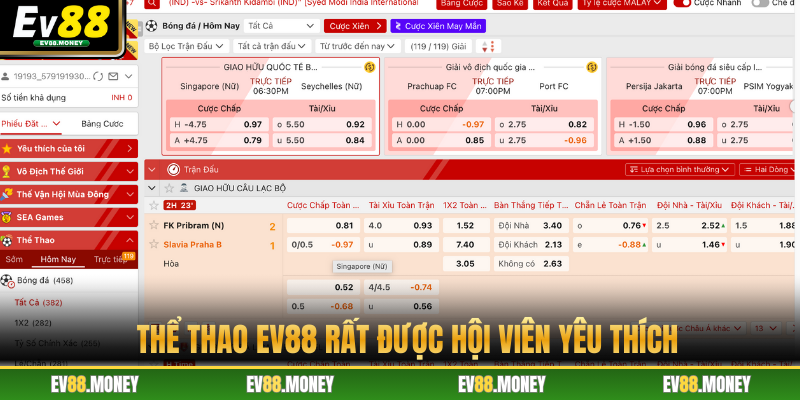
Task: Star the FK Pribram (N) team
Action: point(154,225)
